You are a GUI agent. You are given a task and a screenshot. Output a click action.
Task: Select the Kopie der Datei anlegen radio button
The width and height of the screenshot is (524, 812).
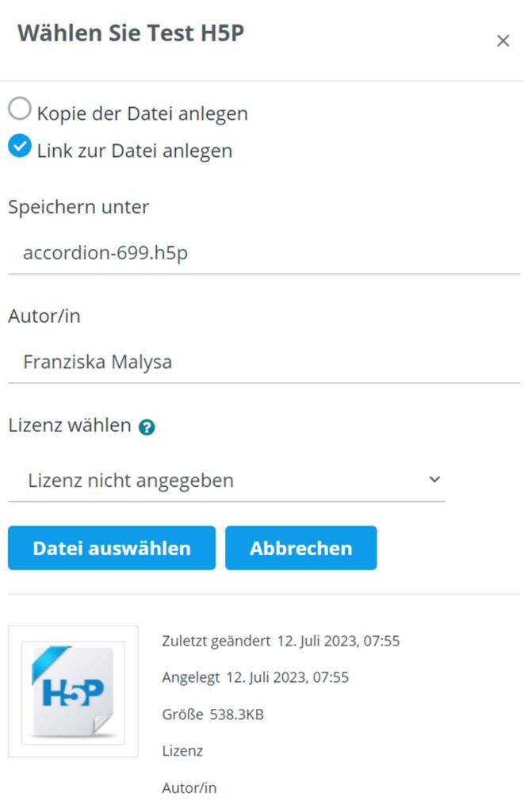click(x=20, y=109)
